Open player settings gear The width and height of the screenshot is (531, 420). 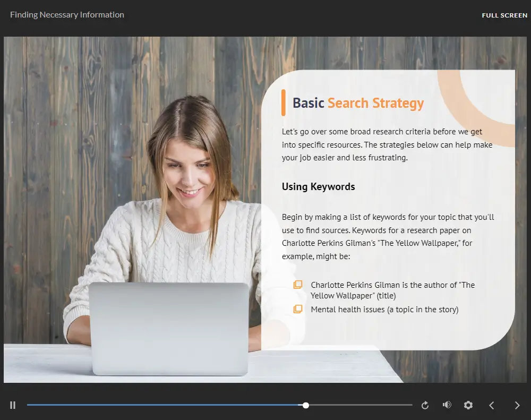[468, 405]
